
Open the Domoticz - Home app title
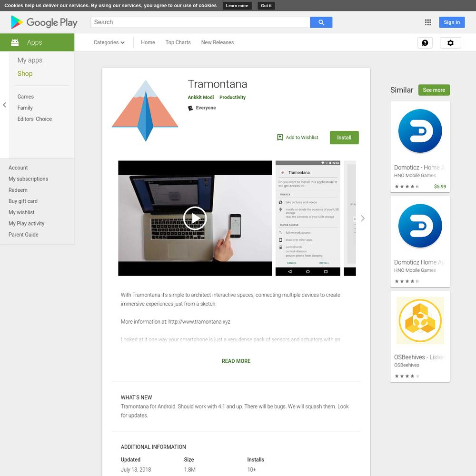[x=420, y=167]
